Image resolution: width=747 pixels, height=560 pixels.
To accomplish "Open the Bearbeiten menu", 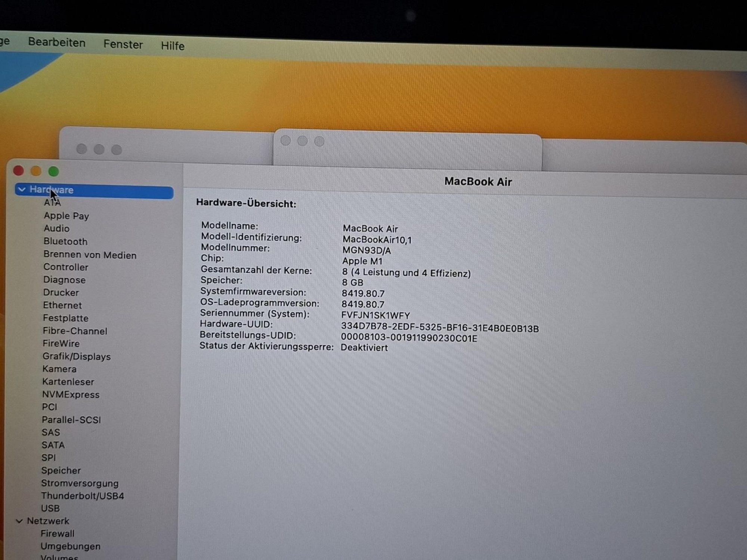I will coord(57,42).
